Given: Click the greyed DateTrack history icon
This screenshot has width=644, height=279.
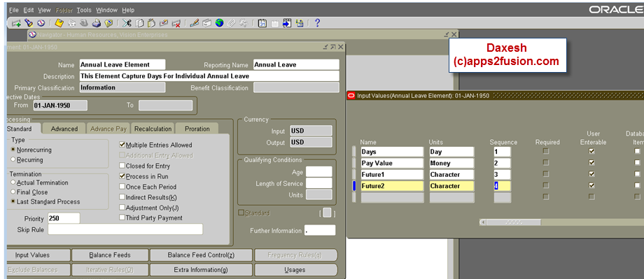Looking at the screenshot, I should 275,23.
